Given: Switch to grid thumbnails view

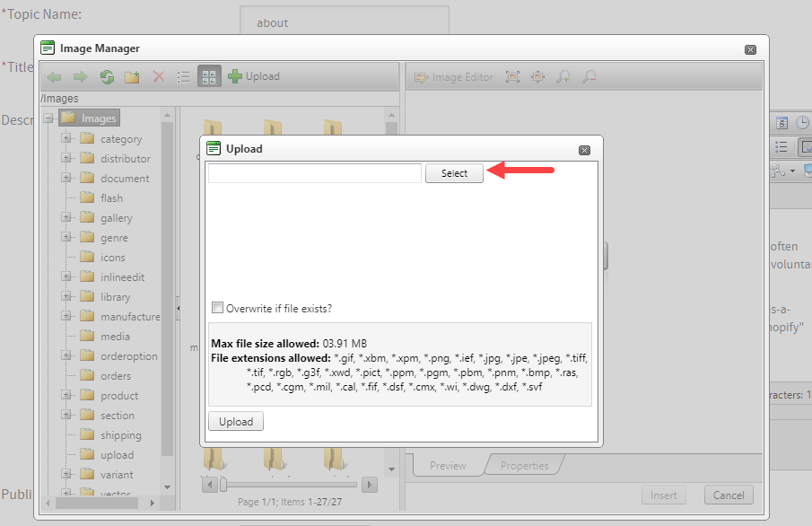Looking at the screenshot, I should pyautogui.click(x=208, y=76).
